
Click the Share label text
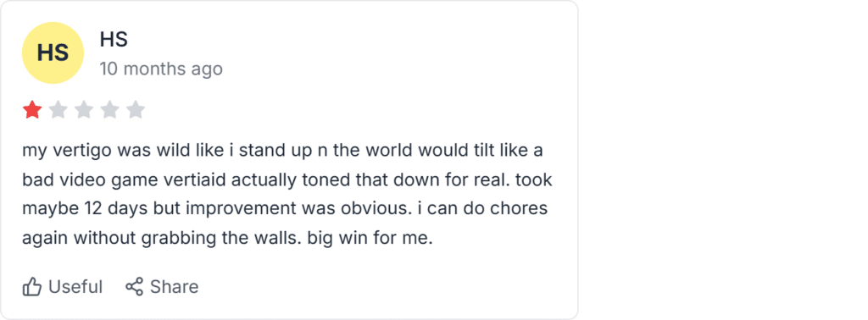click(174, 287)
